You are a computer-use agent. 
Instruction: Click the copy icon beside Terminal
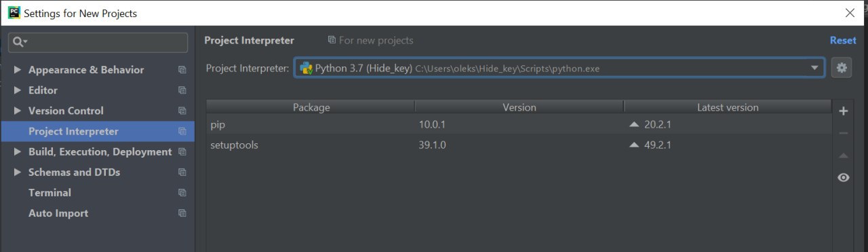click(182, 193)
